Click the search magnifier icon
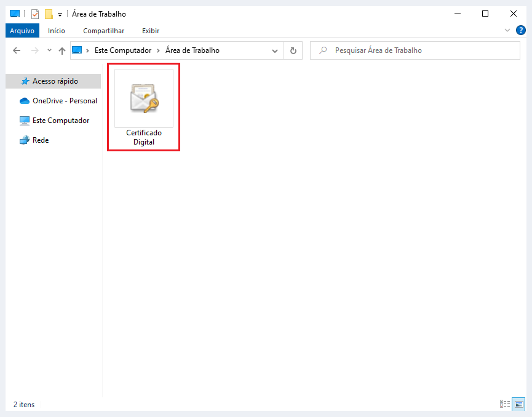 coord(323,50)
